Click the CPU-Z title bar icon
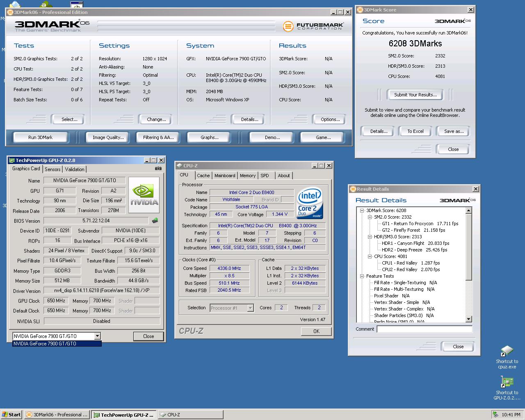 click(x=179, y=166)
